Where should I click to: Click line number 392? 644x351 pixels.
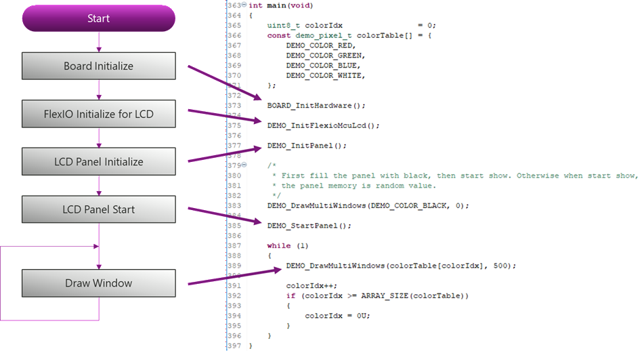(x=234, y=296)
